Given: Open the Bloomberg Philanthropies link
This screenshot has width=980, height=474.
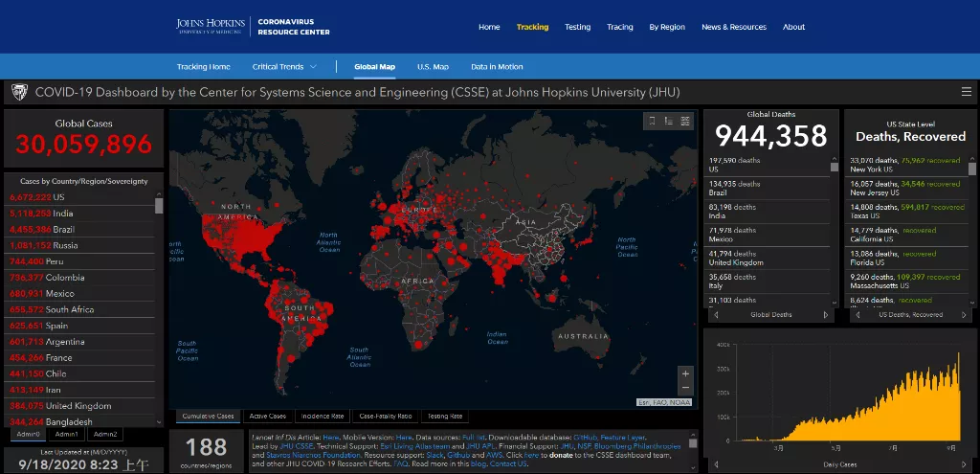Looking at the screenshot, I should [x=637, y=446].
